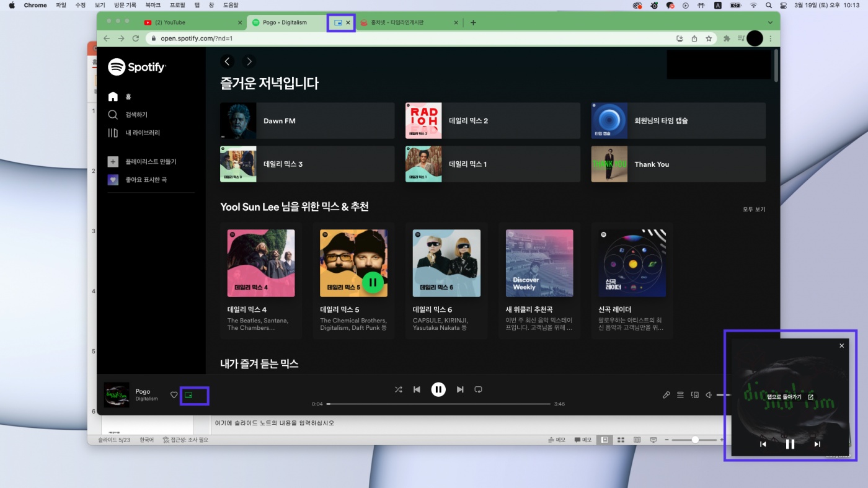Click the song progress bar

tap(438, 404)
